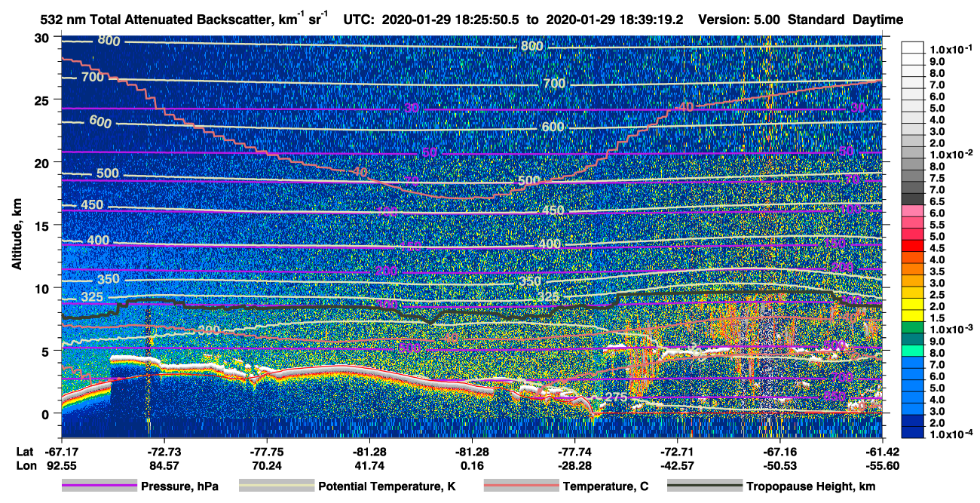Click colorbar label '2.5'
The height and width of the screenshot is (503, 980).
(x=937, y=295)
